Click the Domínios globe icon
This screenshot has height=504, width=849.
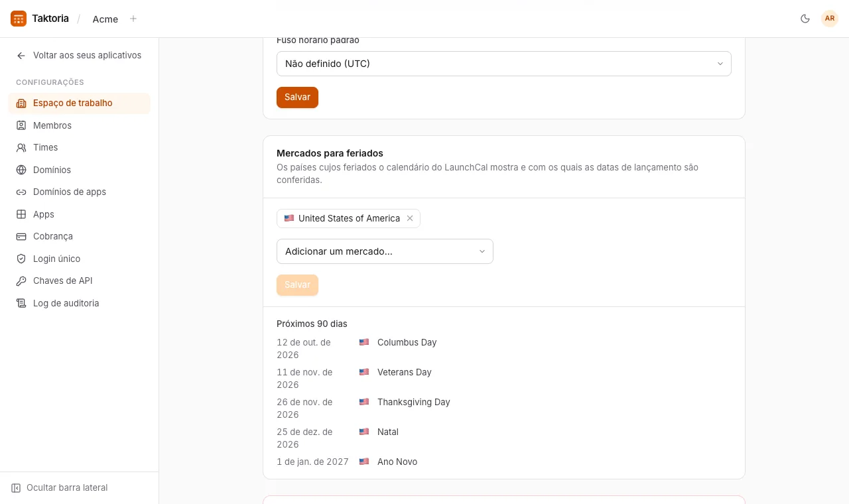point(21,170)
